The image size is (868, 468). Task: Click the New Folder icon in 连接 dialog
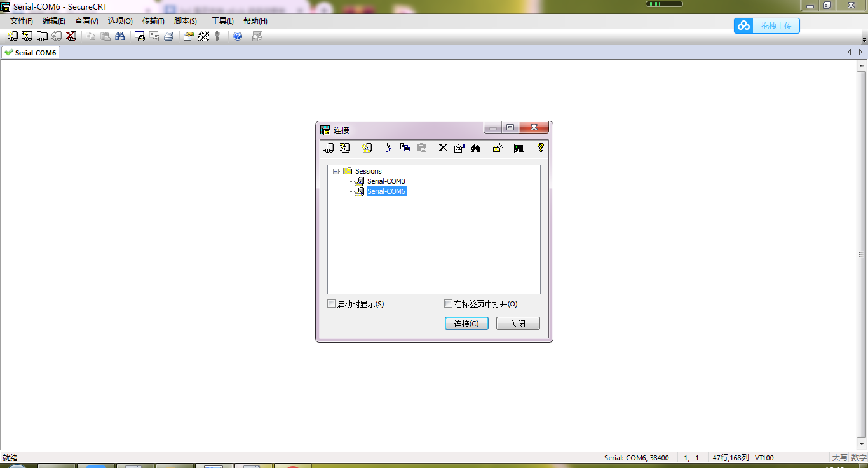point(498,148)
